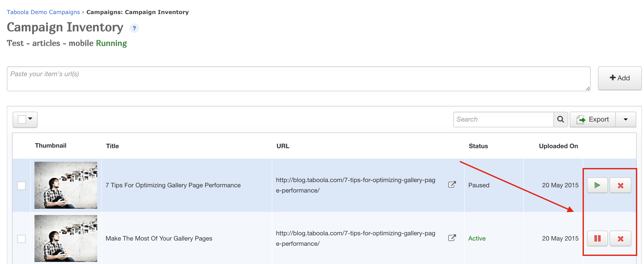The width and height of the screenshot is (644, 264).
Task: Open the Export options dropdown arrow
Action: tap(626, 119)
